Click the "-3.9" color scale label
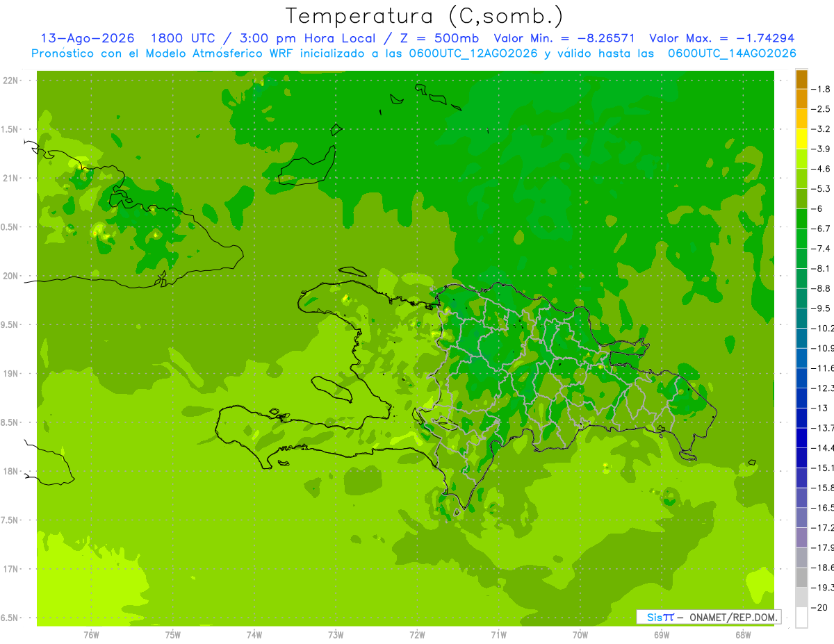 pyautogui.click(x=821, y=149)
